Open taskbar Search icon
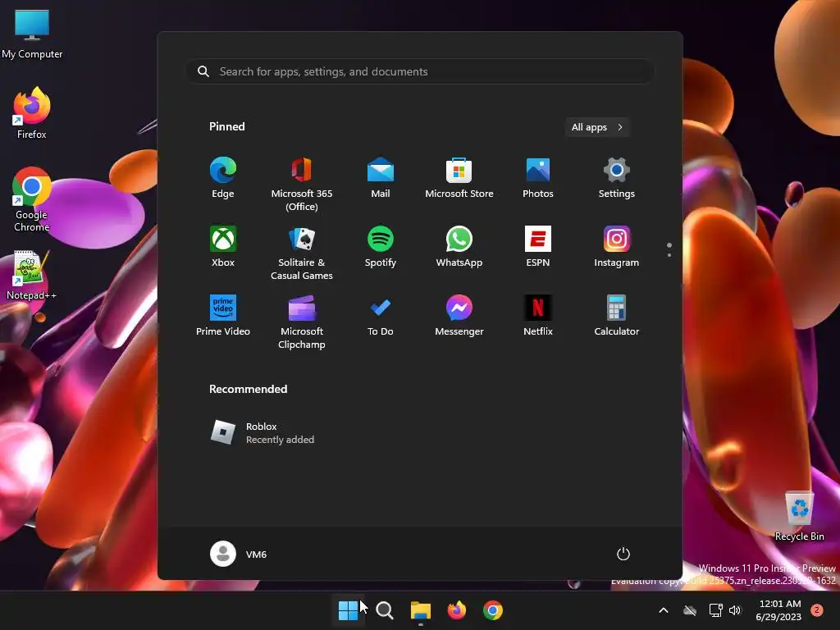Viewport: 840px width, 630px height. coord(385,610)
